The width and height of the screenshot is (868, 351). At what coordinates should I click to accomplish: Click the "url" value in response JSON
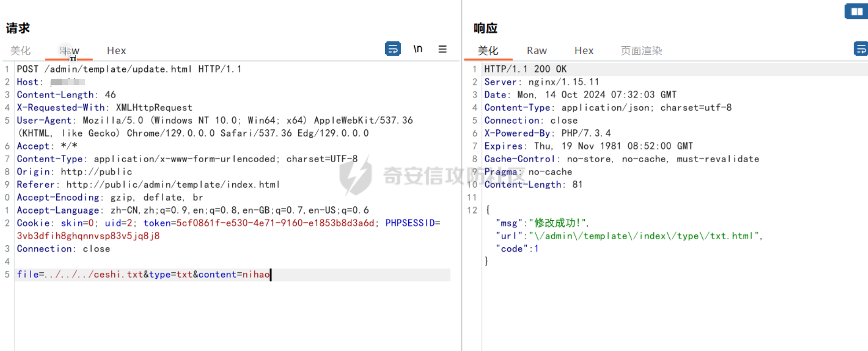(644, 236)
